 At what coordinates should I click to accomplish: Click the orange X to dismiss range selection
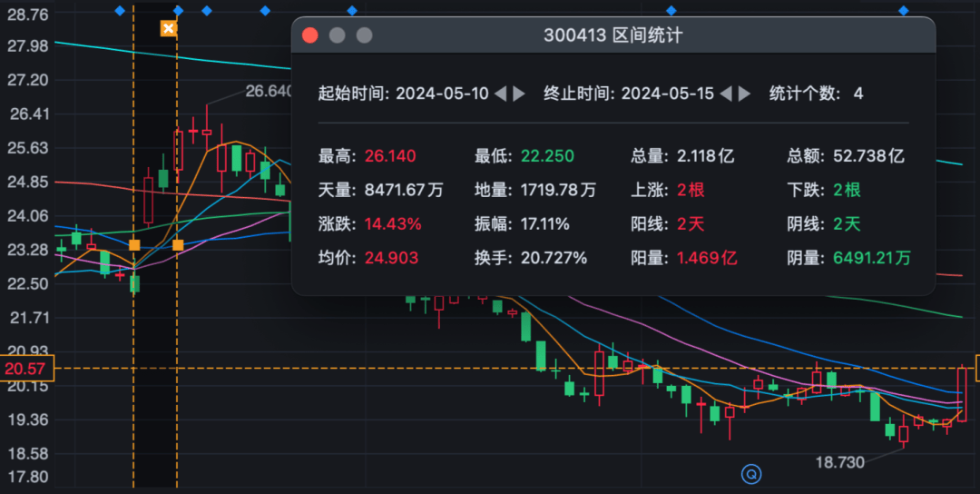click(x=168, y=28)
